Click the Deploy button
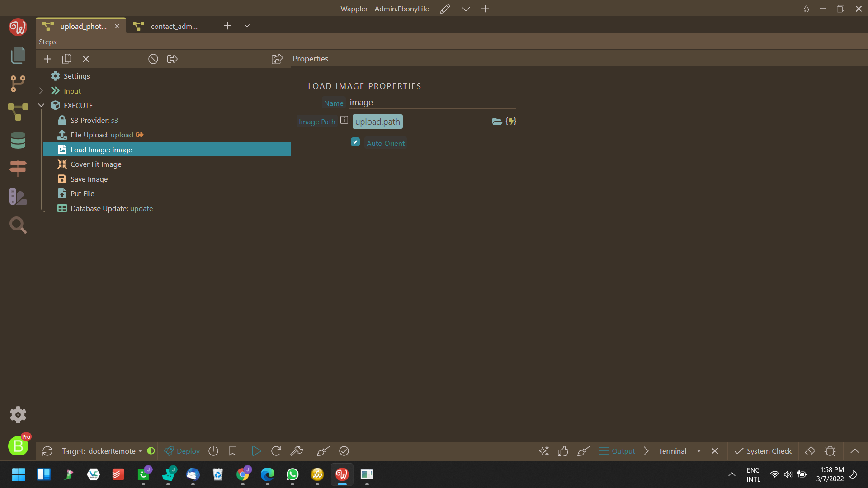Screen dimensions: 868x488 182,451
